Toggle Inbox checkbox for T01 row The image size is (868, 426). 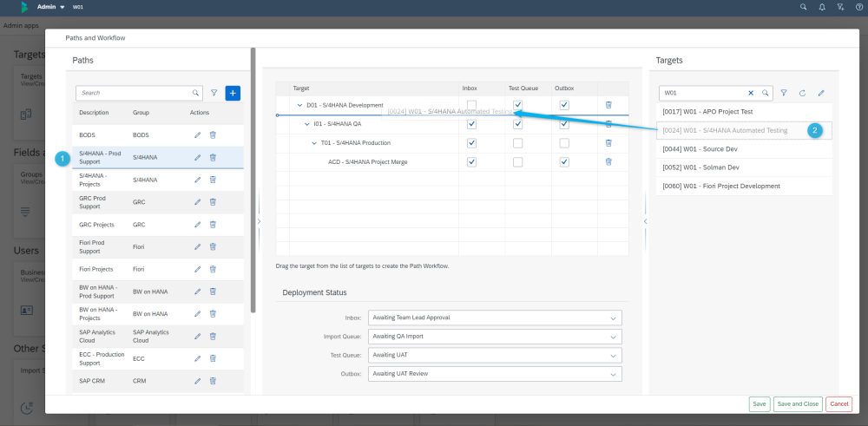pos(471,143)
